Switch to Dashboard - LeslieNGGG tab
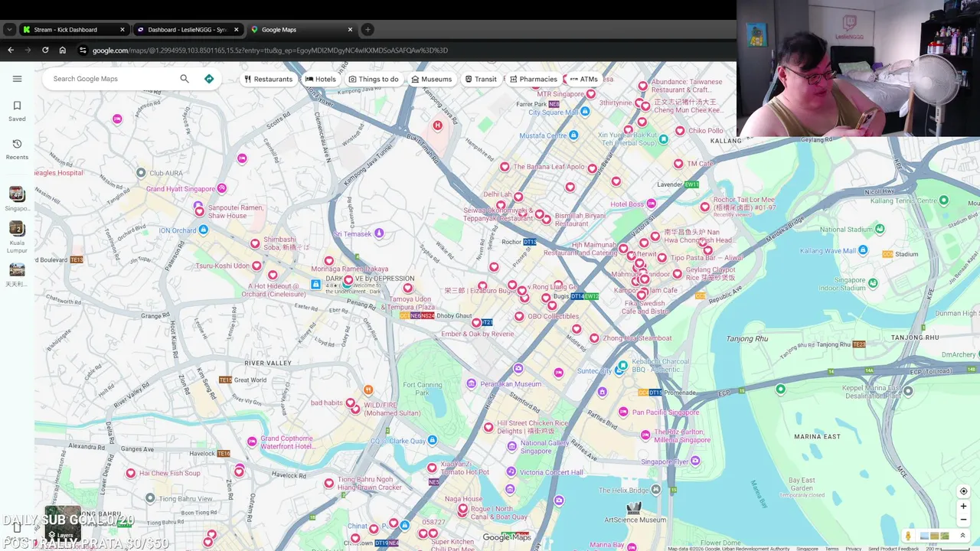 click(188, 30)
